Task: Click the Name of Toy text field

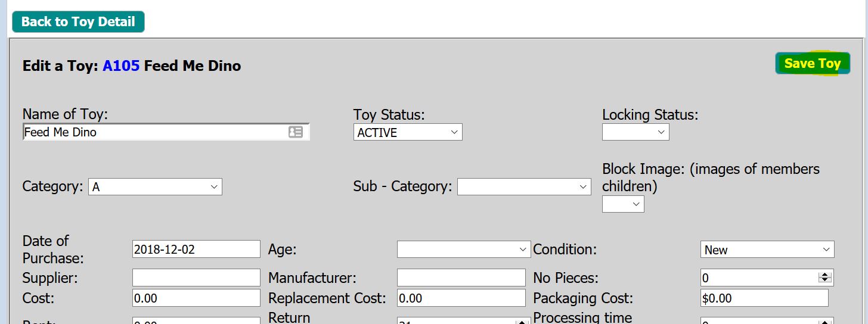Action: pyautogui.click(x=155, y=132)
